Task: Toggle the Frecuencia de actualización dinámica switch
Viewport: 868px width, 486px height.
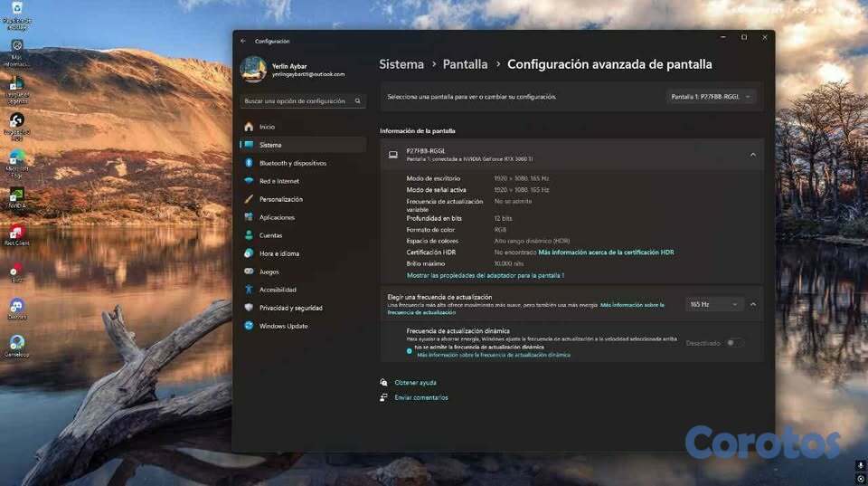Action: pos(734,343)
